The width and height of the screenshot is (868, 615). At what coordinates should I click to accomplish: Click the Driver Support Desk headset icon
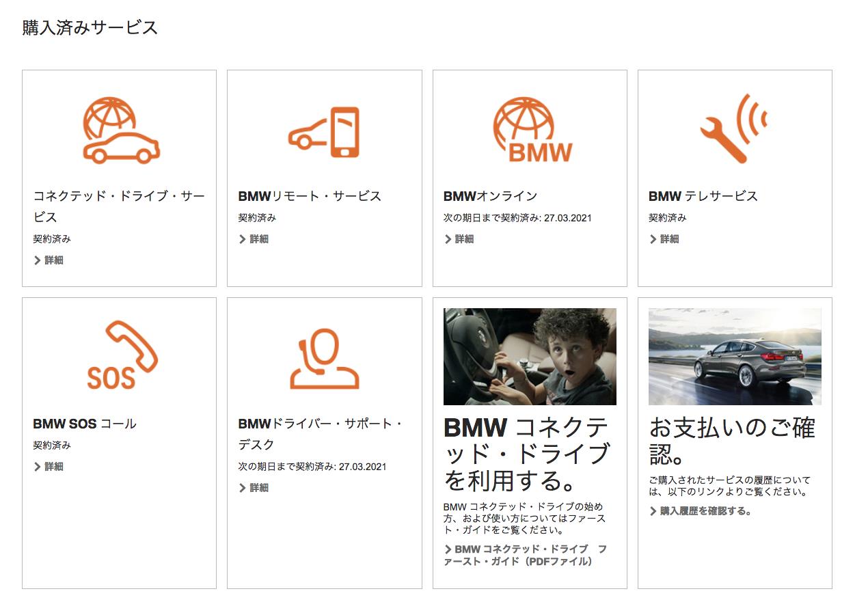tap(324, 359)
